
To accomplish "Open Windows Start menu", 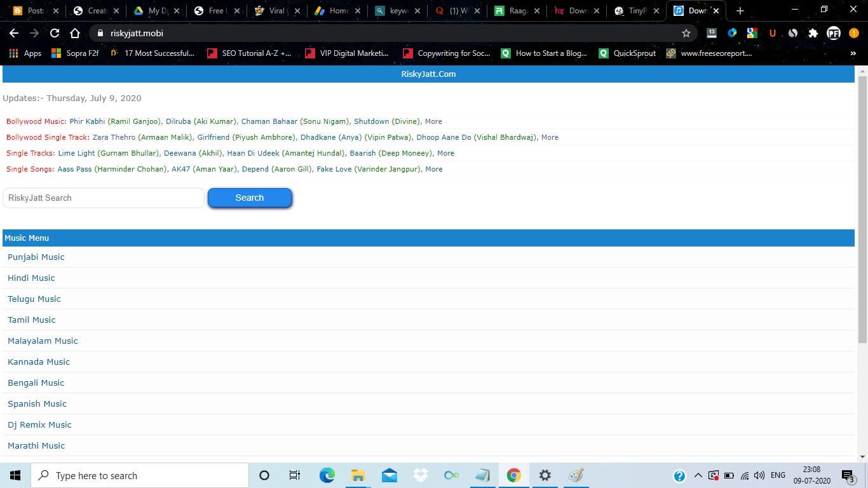I will tap(15, 475).
